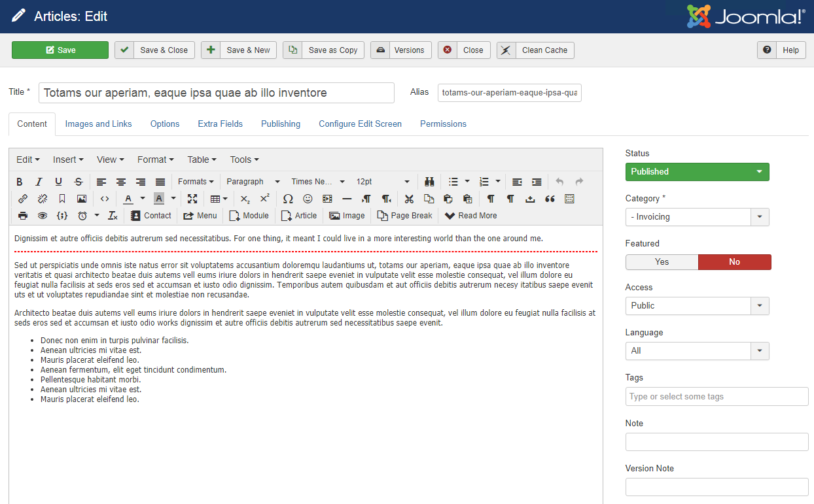Justify the text

tap(160, 182)
